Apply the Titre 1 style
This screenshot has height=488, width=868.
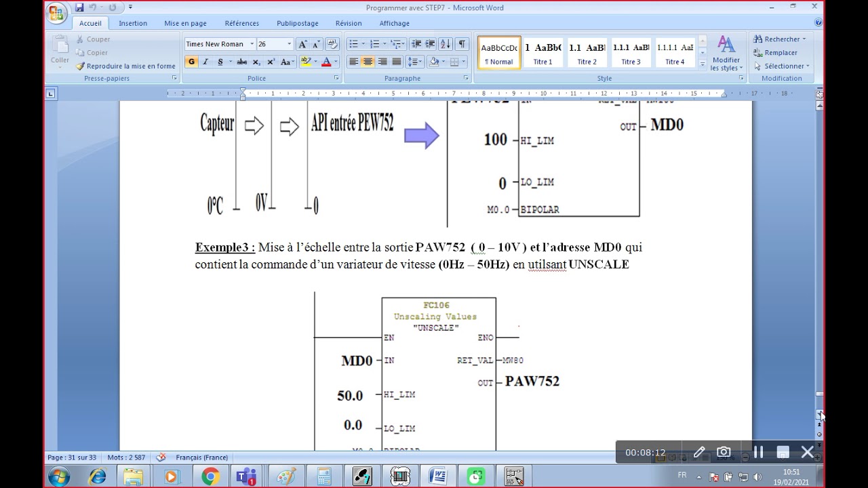542,53
